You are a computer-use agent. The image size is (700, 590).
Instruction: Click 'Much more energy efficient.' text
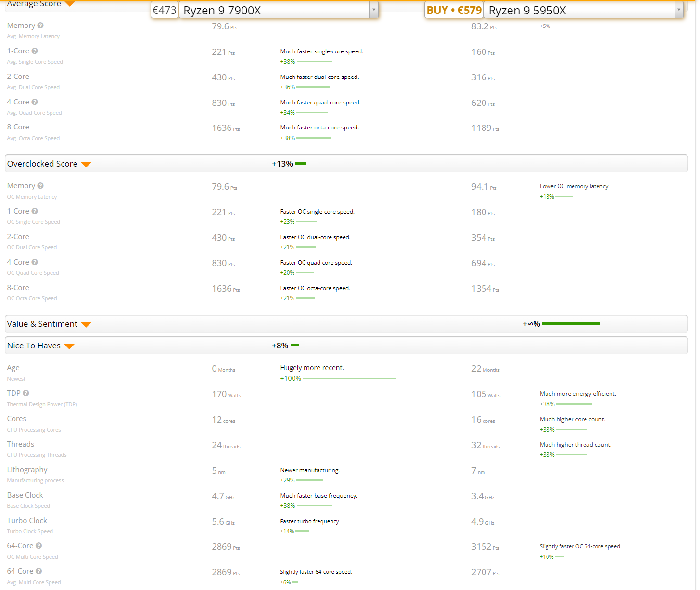(x=578, y=394)
